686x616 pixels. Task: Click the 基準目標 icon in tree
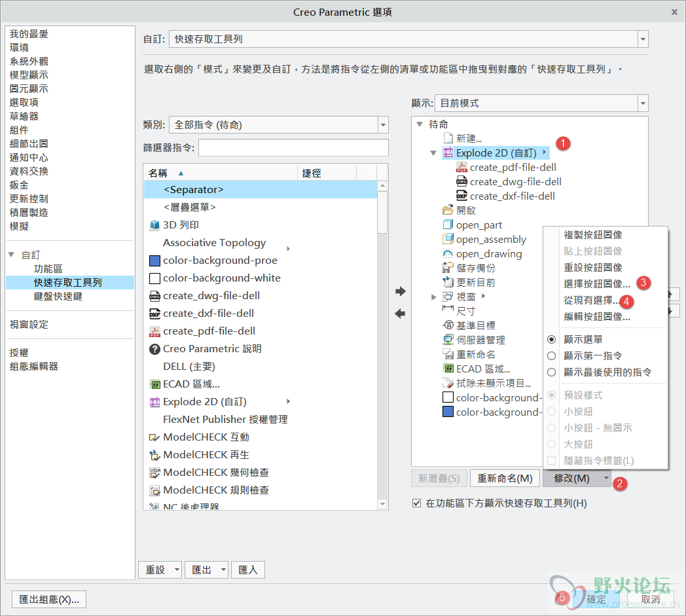point(448,325)
